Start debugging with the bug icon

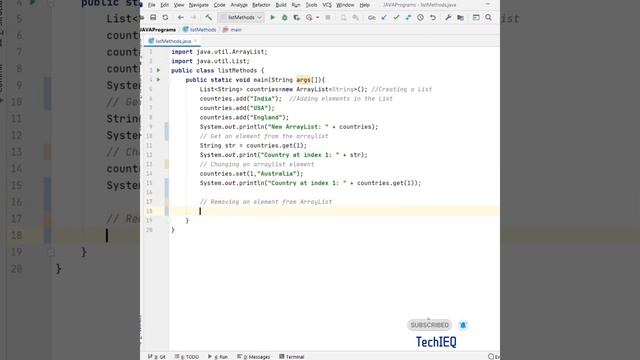pos(284,18)
